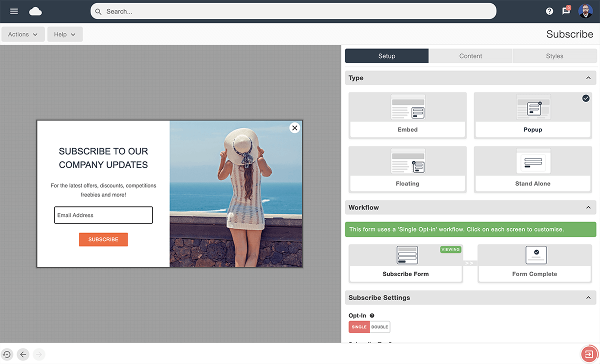Image resolution: width=600 pixels, height=364 pixels.
Task: Switch to the Styles tab
Action: tap(554, 56)
